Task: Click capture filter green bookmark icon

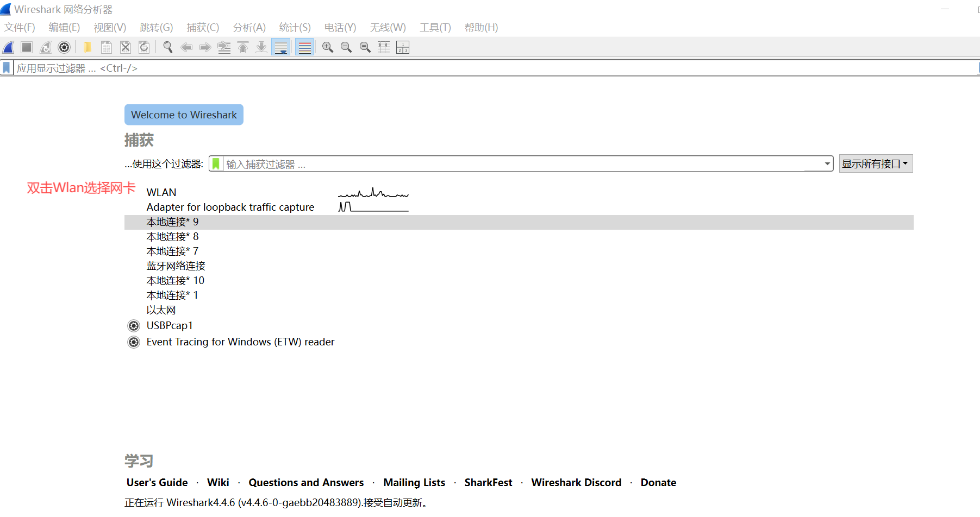Action: (x=216, y=163)
